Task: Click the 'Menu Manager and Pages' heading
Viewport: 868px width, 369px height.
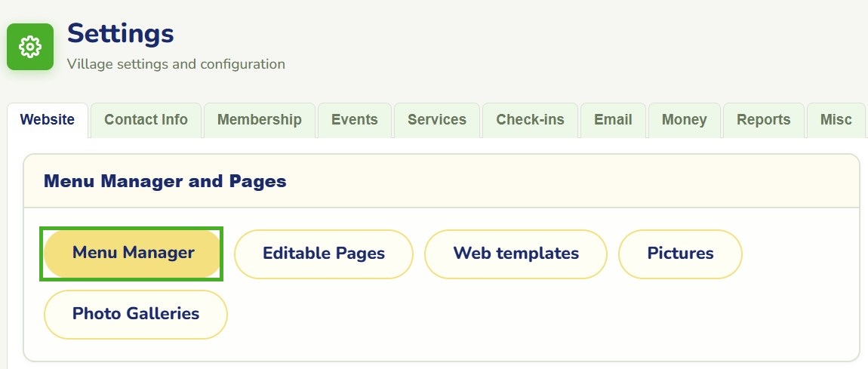Action: (165, 181)
